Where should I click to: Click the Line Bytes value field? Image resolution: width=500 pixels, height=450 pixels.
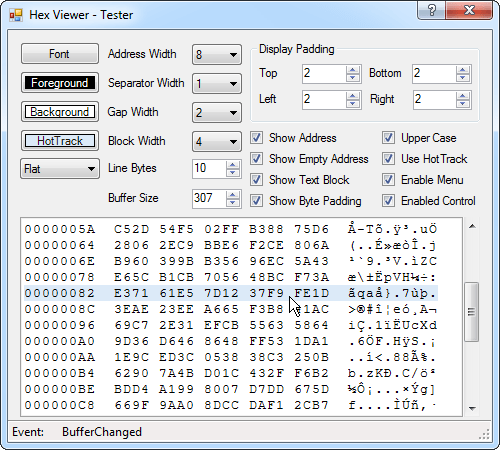(x=209, y=168)
